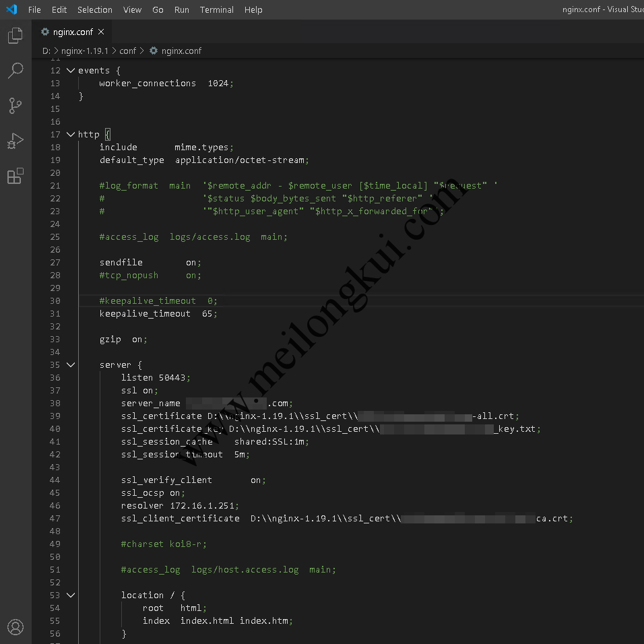Open the Accounts menu icon
Image resolution: width=644 pixels, height=644 pixels.
(15, 627)
